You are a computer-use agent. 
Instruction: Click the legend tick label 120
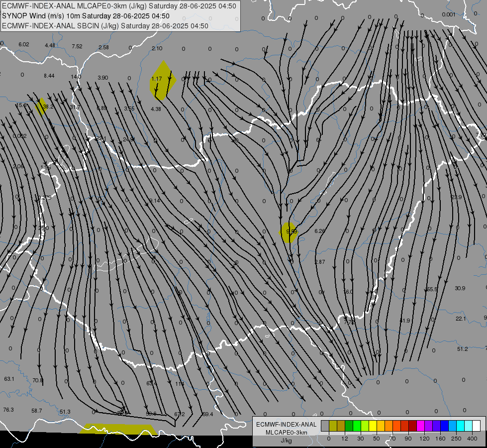coord(425,439)
